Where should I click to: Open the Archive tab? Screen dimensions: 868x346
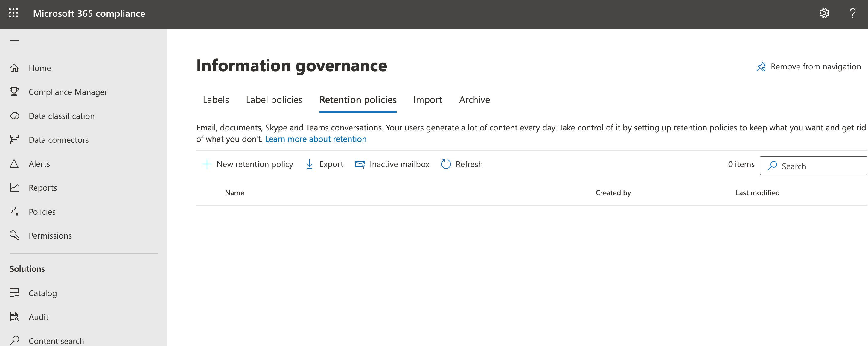[474, 99]
